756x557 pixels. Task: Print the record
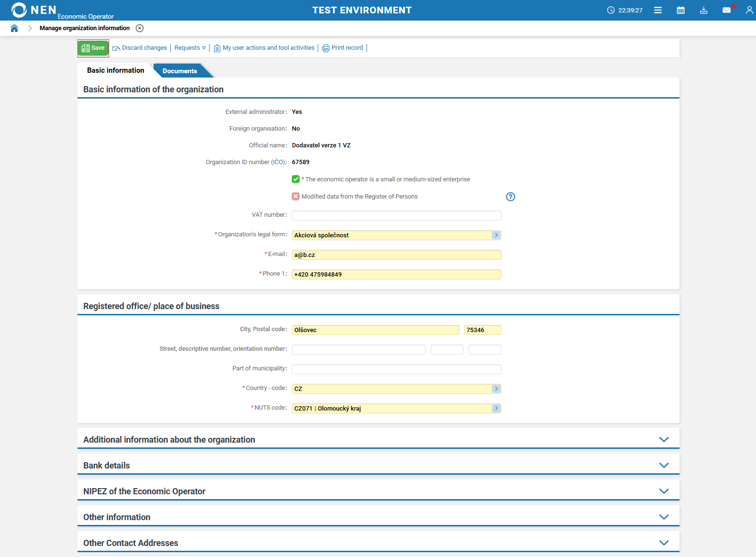343,48
